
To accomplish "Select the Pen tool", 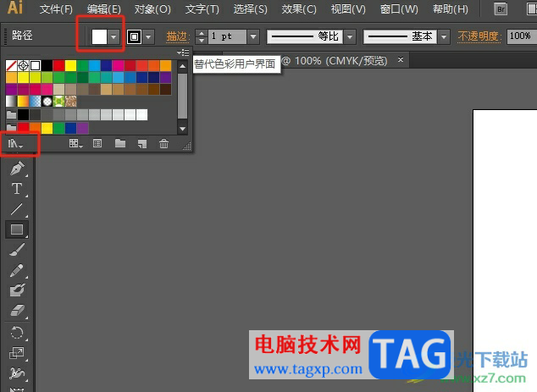I will point(16,168).
